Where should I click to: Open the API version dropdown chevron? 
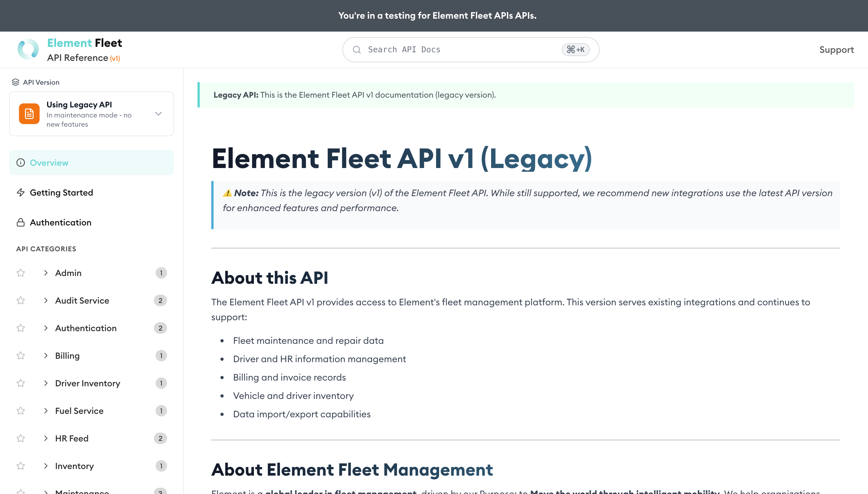158,114
